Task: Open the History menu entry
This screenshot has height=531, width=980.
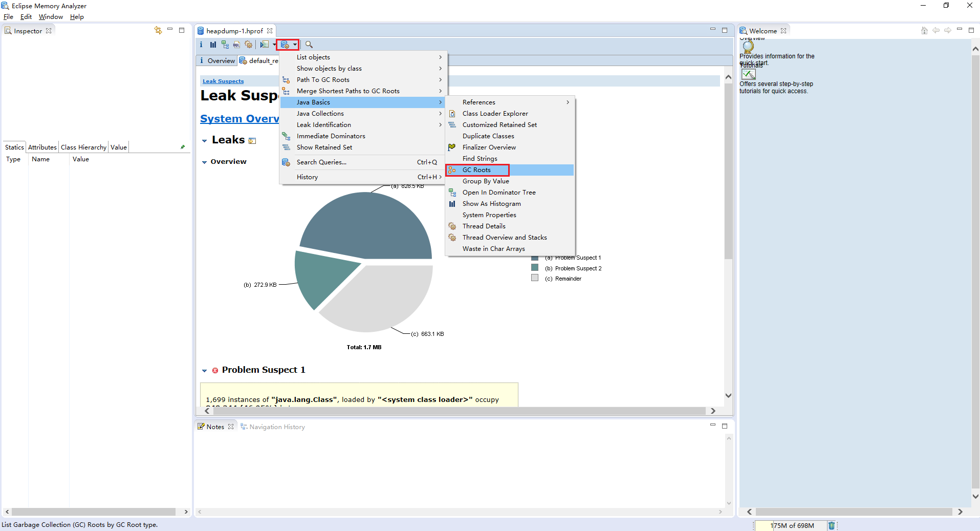Action: coord(363,177)
